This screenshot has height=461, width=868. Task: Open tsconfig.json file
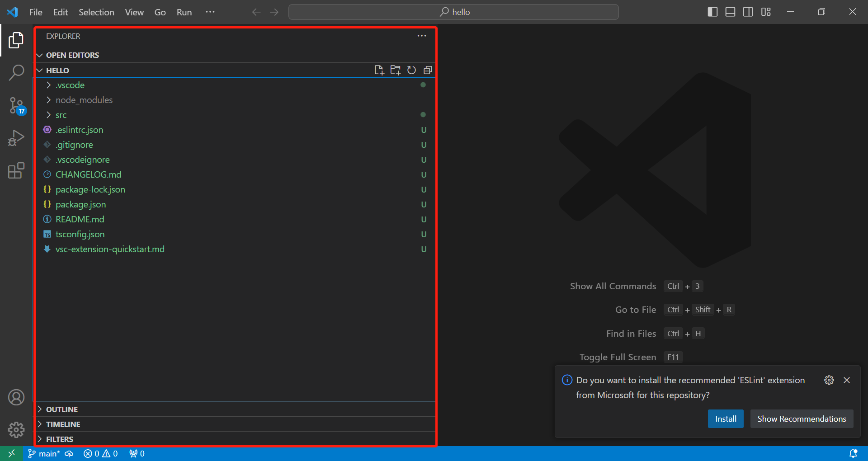pyautogui.click(x=235, y=234)
